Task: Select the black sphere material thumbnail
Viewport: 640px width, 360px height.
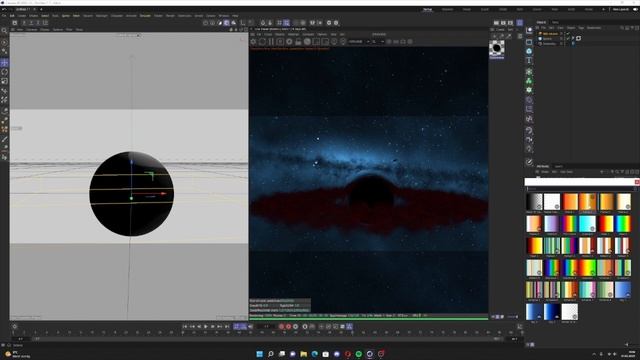Action: point(496,49)
